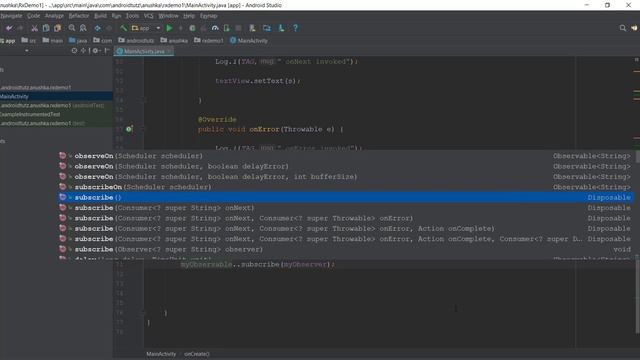The image size is (640, 360).
Task: Open the Project panel gear settings icon
Action: click(x=96, y=51)
